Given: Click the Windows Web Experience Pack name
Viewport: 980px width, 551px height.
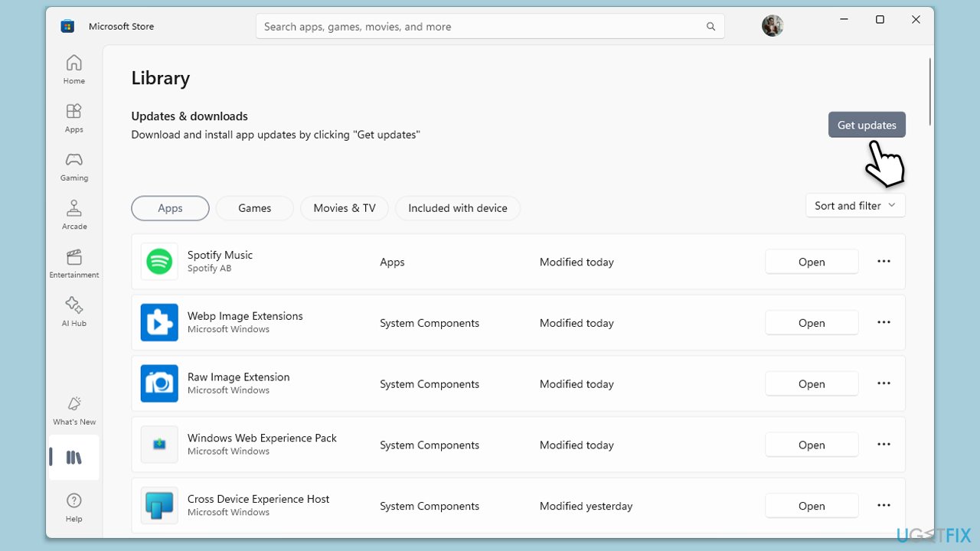Looking at the screenshot, I should point(262,438).
